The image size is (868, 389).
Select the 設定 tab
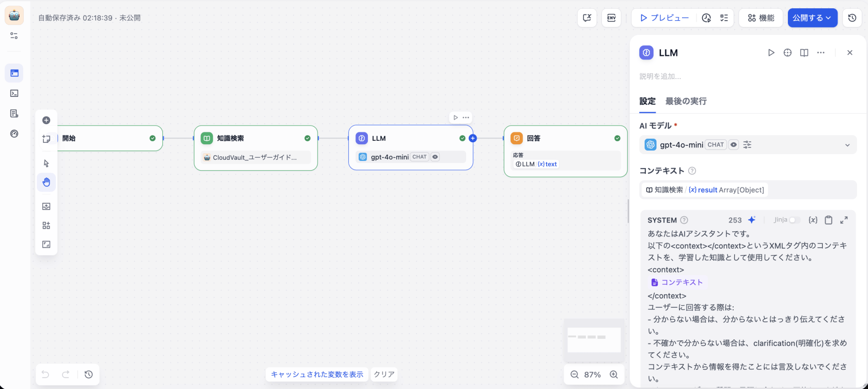[x=647, y=101]
